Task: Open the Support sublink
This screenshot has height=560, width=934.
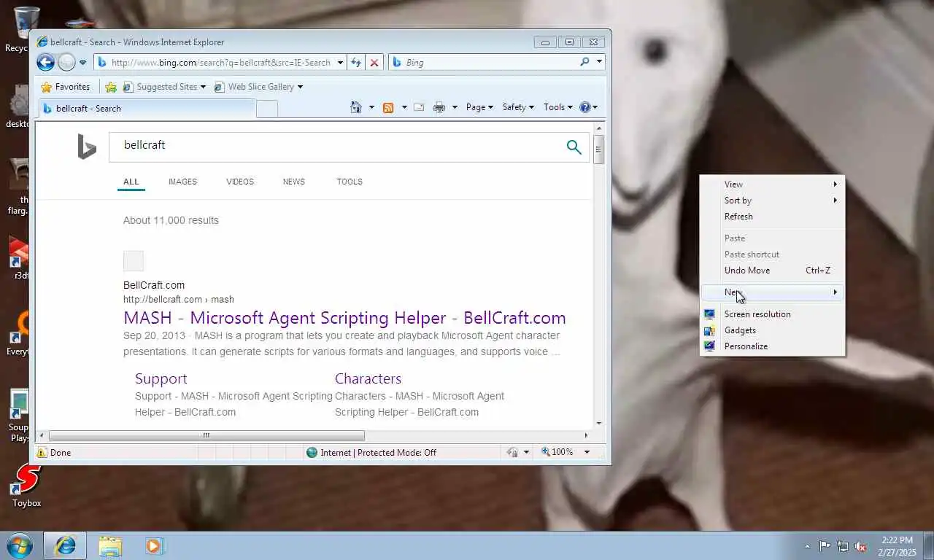Action: [x=161, y=378]
